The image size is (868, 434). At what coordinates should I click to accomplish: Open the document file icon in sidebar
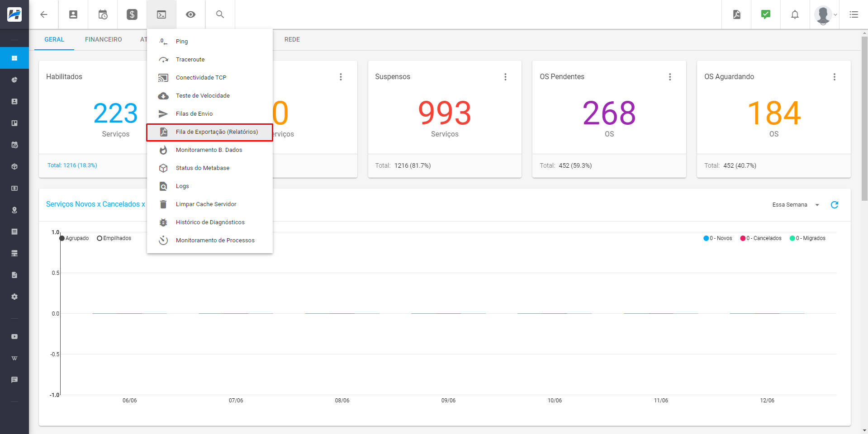pyautogui.click(x=14, y=275)
